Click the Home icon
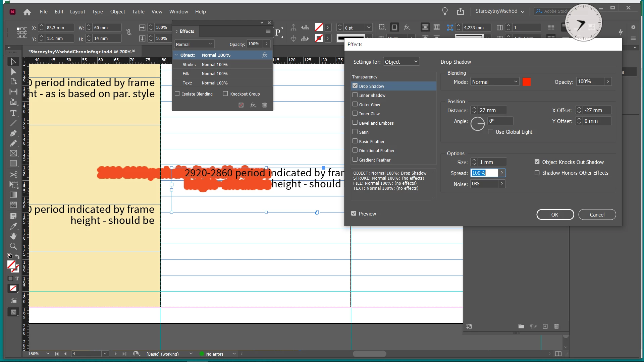 pos(27,12)
